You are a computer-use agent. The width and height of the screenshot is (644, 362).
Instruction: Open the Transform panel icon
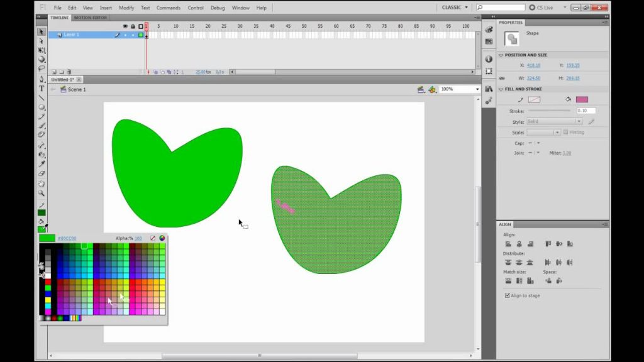click(x=489, y=71)
